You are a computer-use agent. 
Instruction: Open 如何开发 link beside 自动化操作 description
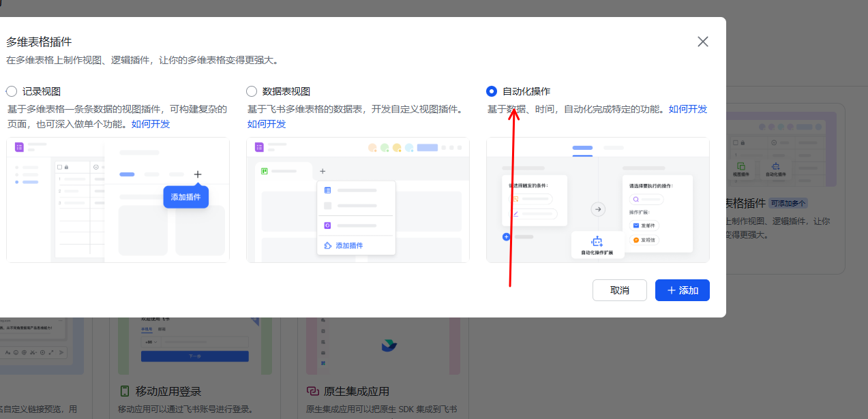coord(688,109)
